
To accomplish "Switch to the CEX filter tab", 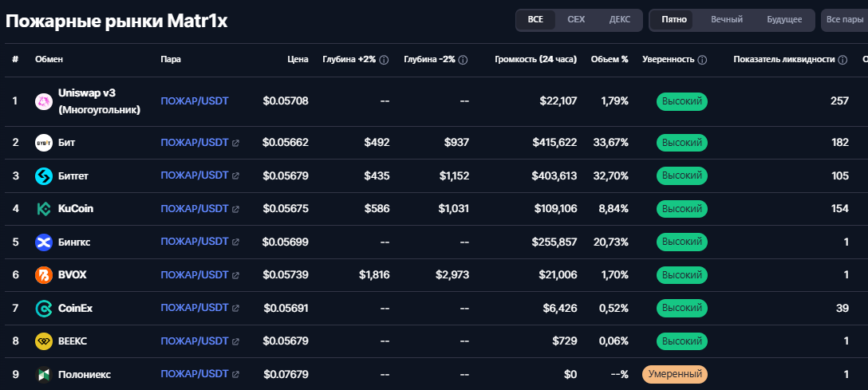I will (x=576, y=20).
